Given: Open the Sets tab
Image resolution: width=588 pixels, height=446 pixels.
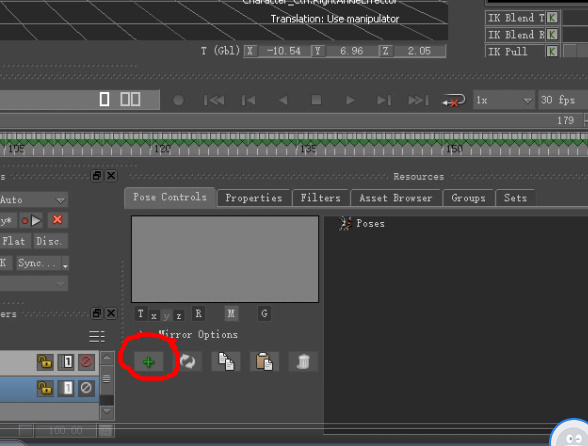Looking at the screenshot, I should [515, 198].
